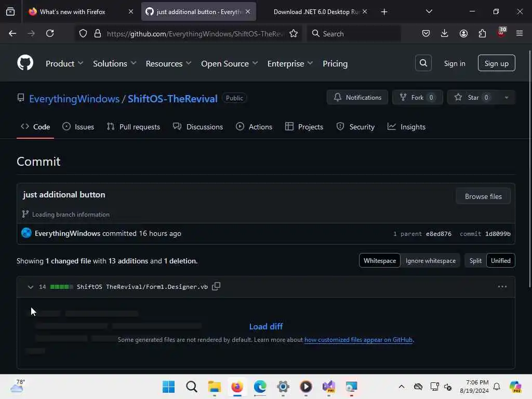Open parent commit e8ed876

(x=438, y=234)
